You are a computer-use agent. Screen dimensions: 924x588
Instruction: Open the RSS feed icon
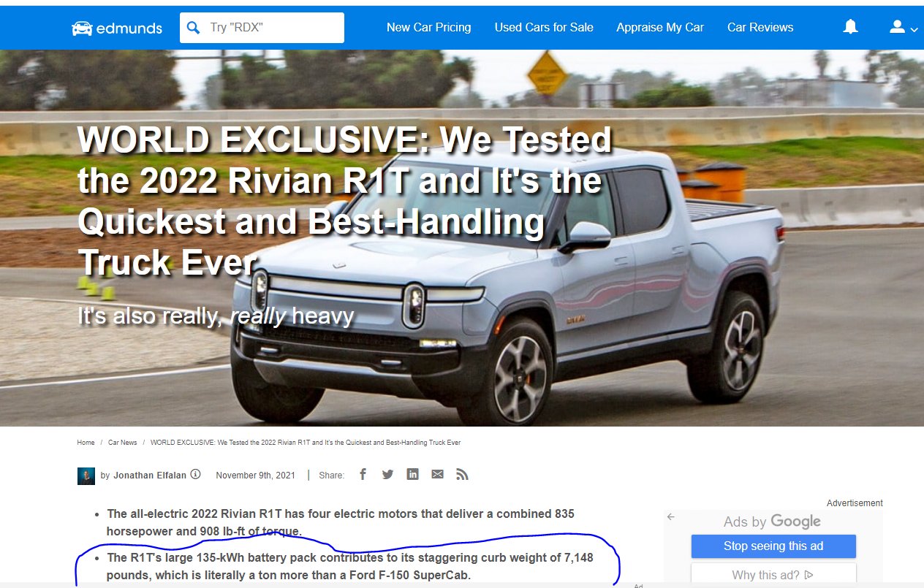[462, 474]
